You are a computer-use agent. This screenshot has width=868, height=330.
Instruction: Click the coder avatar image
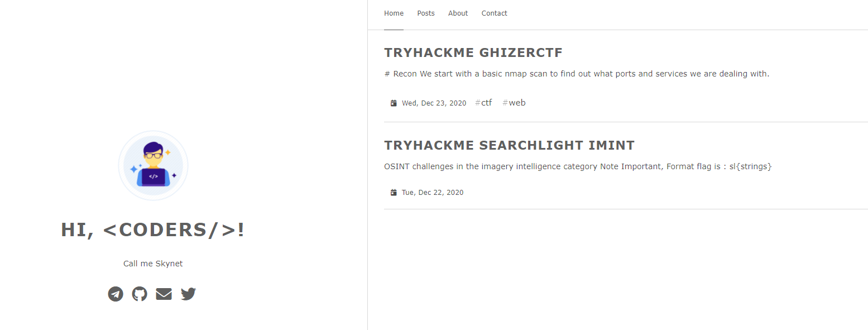pos(153,165)
